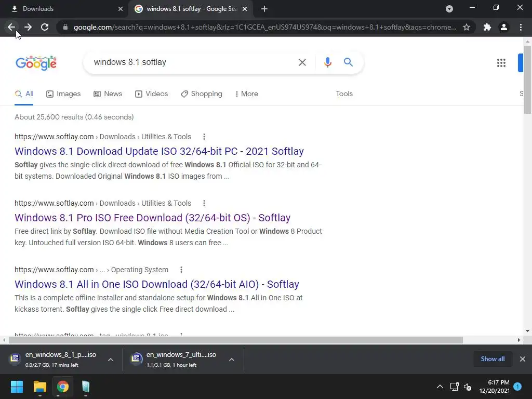Switch to News results
This screenshot has height=399, width=532.
pyautogui.click(x=108, y=94)
